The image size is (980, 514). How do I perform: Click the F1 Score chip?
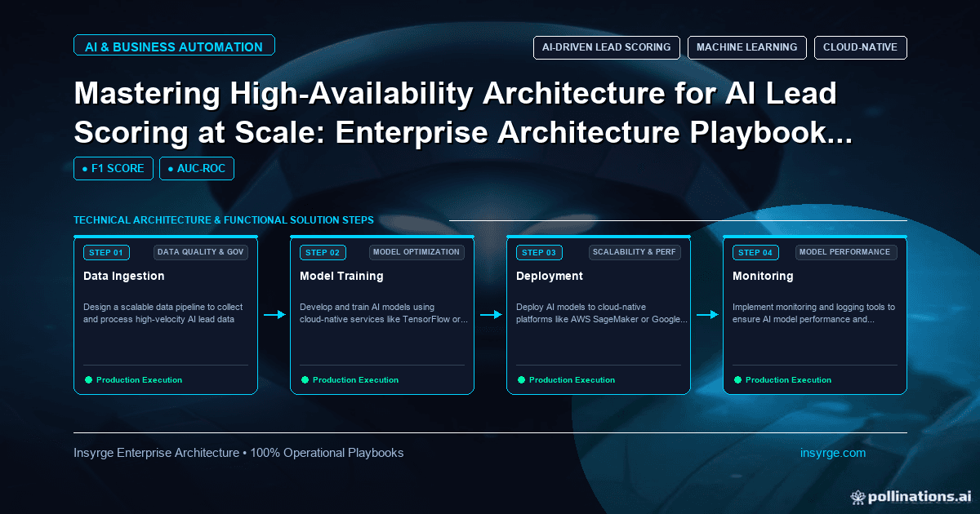click(113, 169)
